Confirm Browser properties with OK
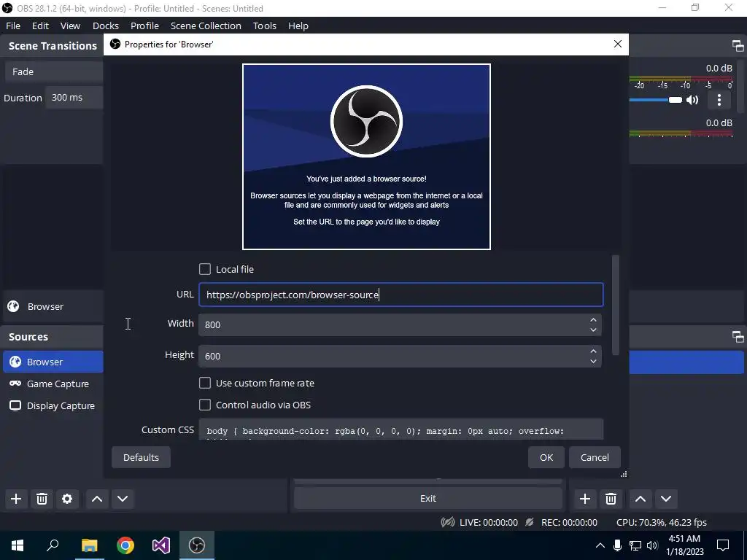The height and width of the screenshot is (560, 747). click(546, 457)
